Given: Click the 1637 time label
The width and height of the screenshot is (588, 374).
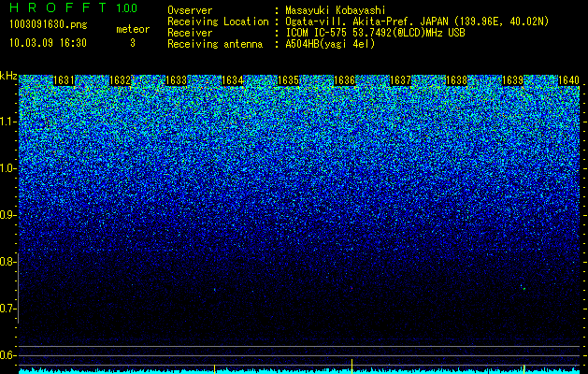Looking at the screenshot, I should [400, 80].
